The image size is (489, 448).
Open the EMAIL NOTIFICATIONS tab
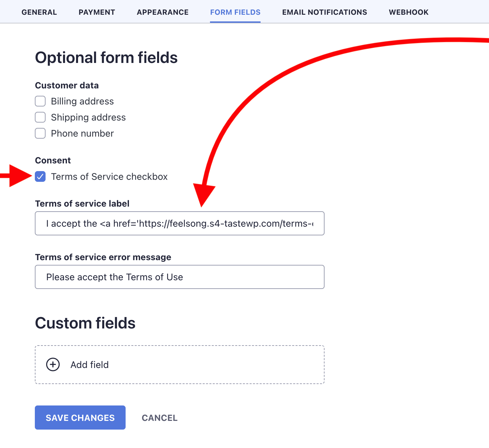point(324,12)
